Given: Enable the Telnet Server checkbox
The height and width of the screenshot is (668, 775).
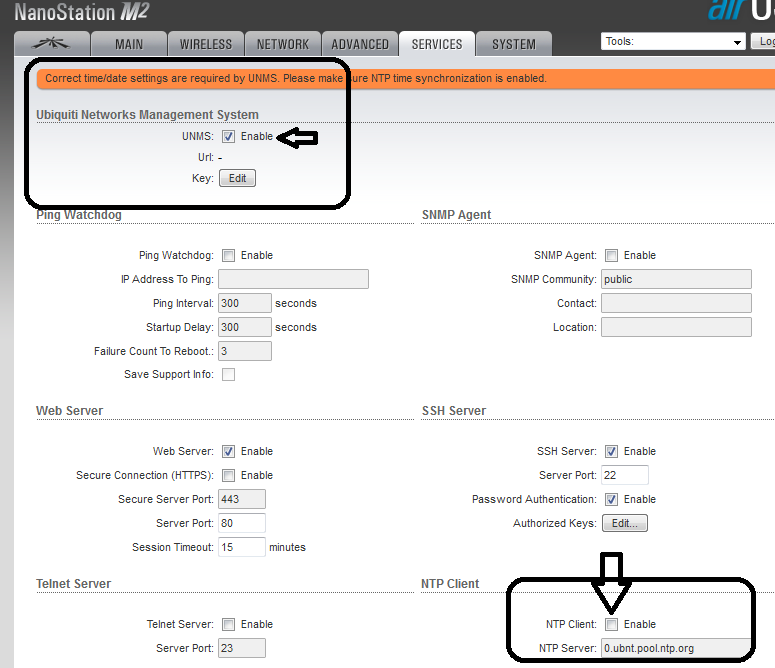Looking at the screenshot, I should point(229,624).
